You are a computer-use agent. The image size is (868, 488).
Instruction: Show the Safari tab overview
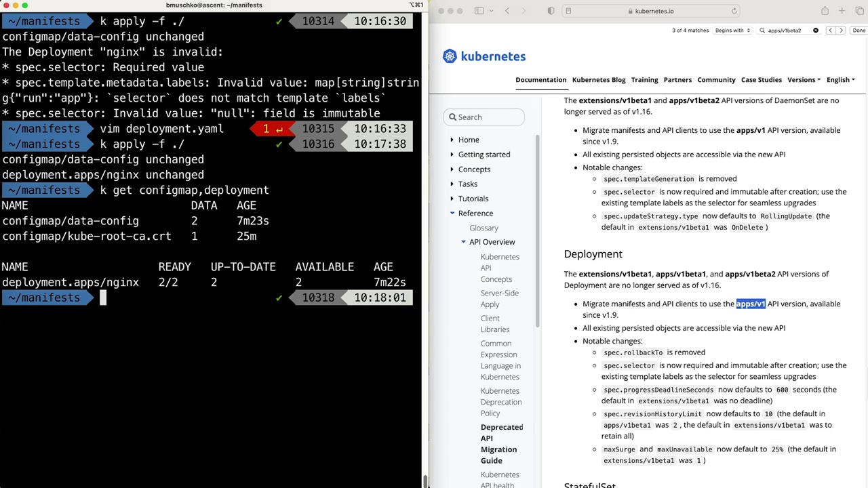pos(859,11)
